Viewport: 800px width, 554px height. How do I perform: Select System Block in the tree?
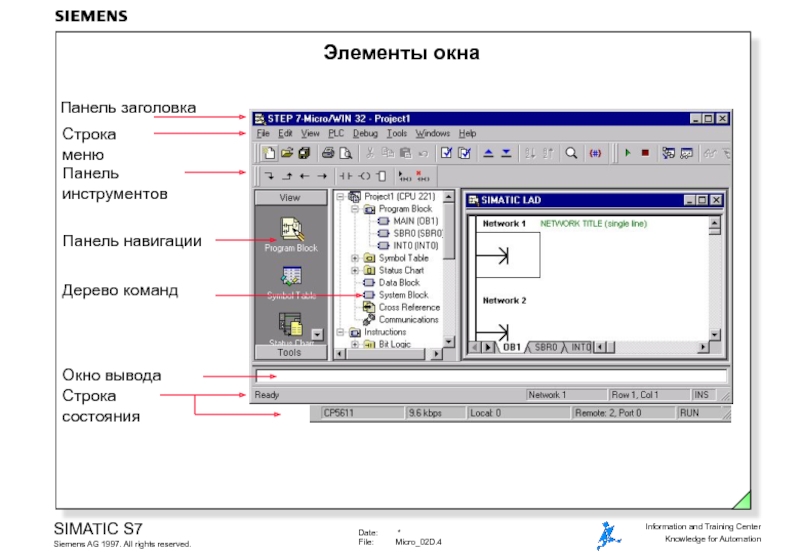tap(403, 295)
